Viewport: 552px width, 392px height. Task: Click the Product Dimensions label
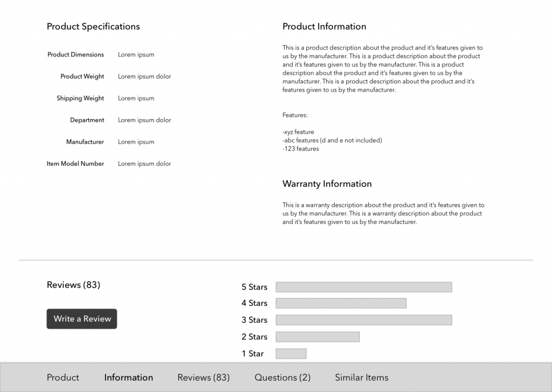(x=75, y=54)
